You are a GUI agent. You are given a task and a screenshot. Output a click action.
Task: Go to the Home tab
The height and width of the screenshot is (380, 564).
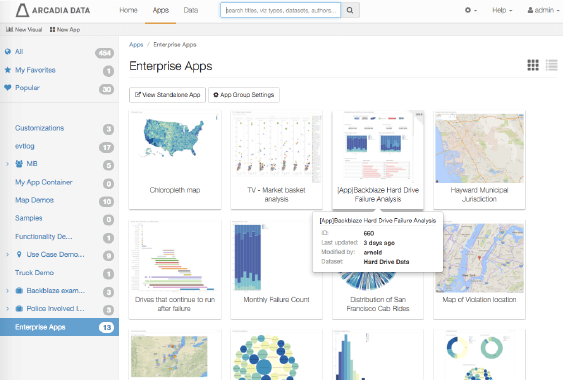click(128, 10)
